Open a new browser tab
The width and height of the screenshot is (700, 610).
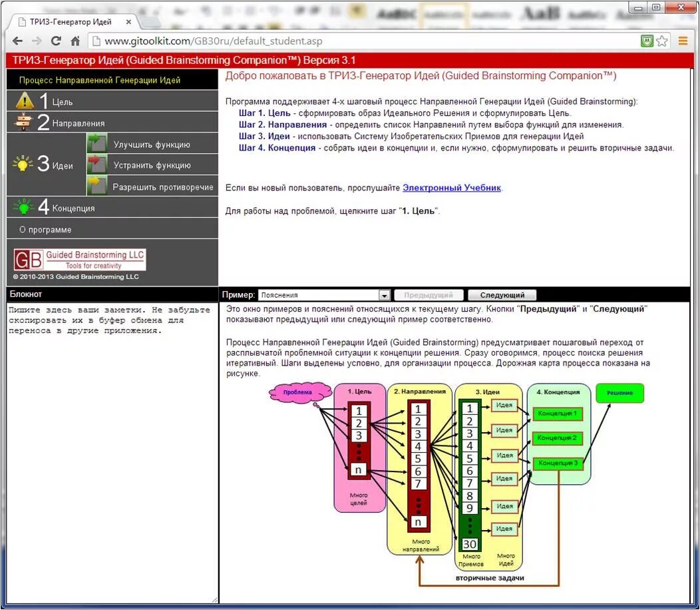[x=151, y=22]
